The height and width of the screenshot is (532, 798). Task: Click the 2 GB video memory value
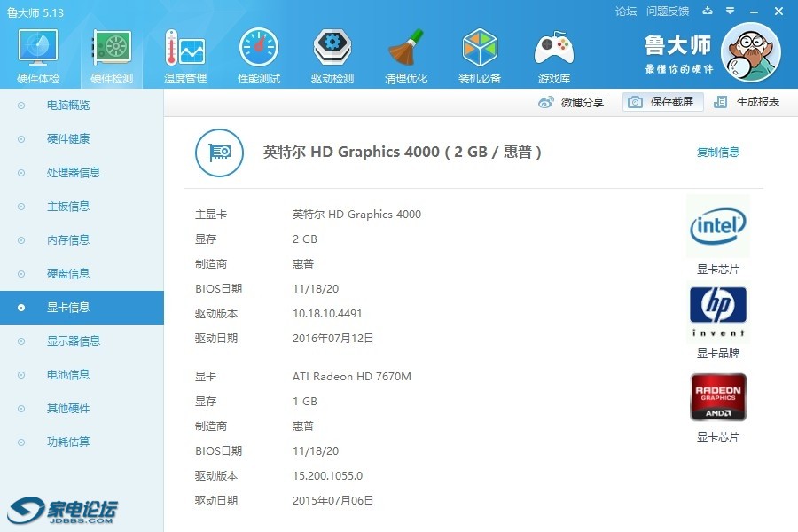click(x=305, y=239)
